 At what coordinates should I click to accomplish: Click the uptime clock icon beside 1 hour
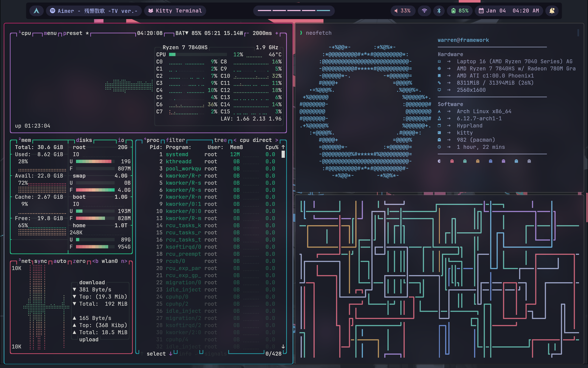coord(439,147)
